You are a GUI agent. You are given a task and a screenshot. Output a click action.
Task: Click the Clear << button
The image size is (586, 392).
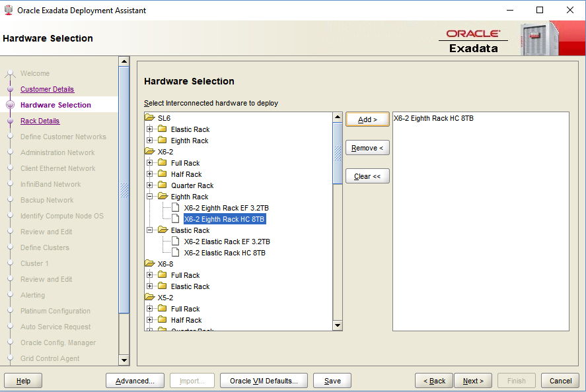[x=367, y=176]
